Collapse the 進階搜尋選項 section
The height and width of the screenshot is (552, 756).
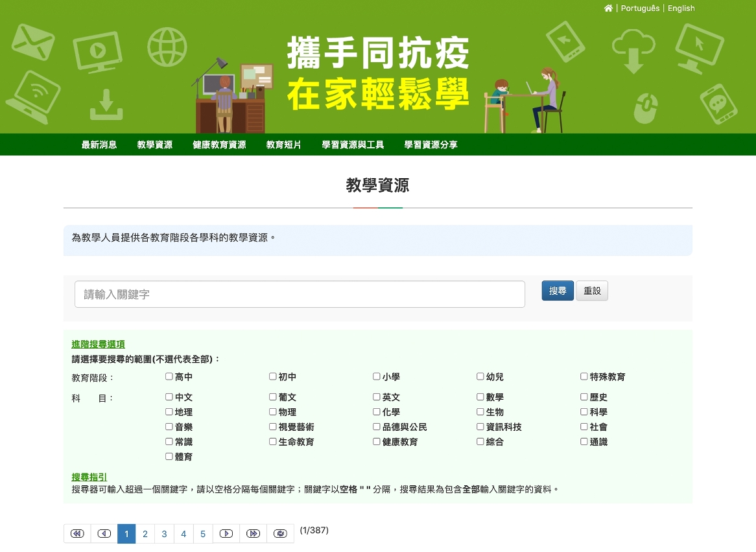coord(98,345)
